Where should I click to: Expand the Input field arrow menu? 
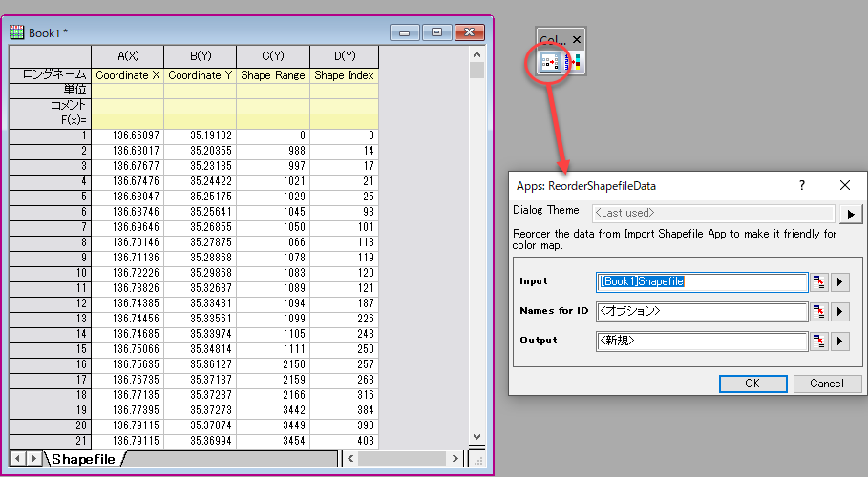point(839,281)
